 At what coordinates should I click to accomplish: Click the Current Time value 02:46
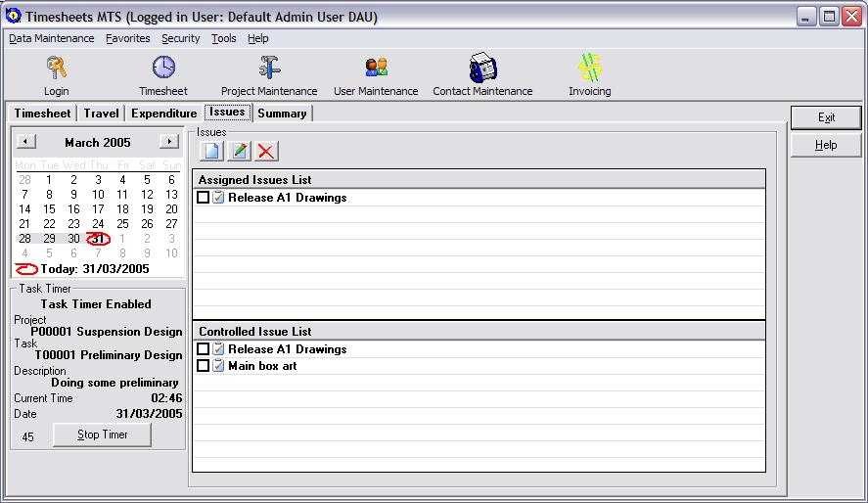click(166, 398)
